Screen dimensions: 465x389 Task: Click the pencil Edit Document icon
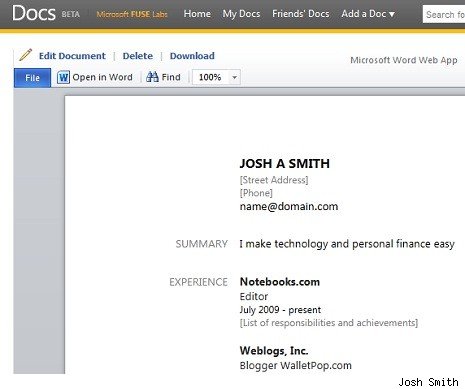[x=25, y=55]
